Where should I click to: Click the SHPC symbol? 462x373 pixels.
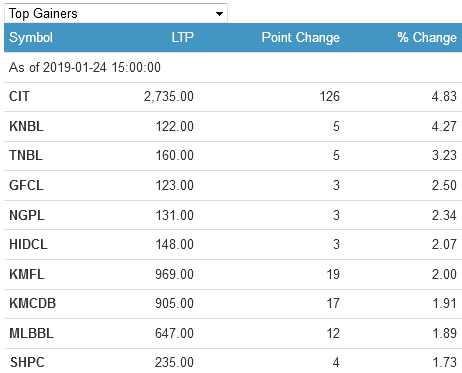(x=27, y=362)
